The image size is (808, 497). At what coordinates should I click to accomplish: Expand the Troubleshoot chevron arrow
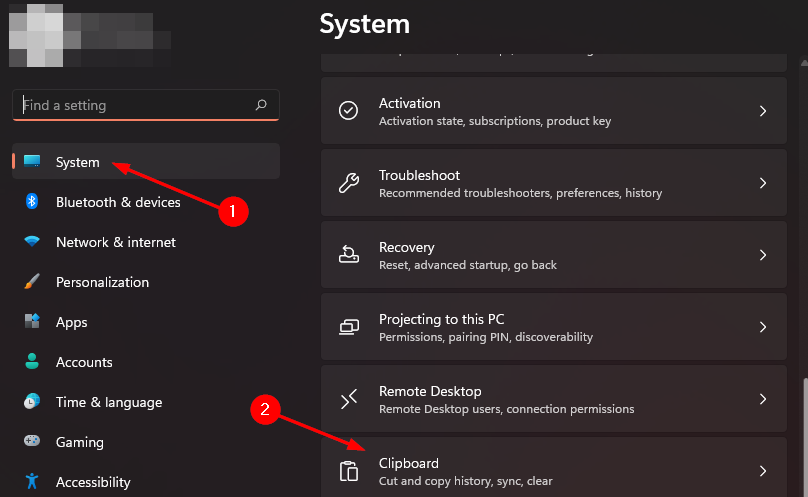pyautogui.click(x=763, y=183)
